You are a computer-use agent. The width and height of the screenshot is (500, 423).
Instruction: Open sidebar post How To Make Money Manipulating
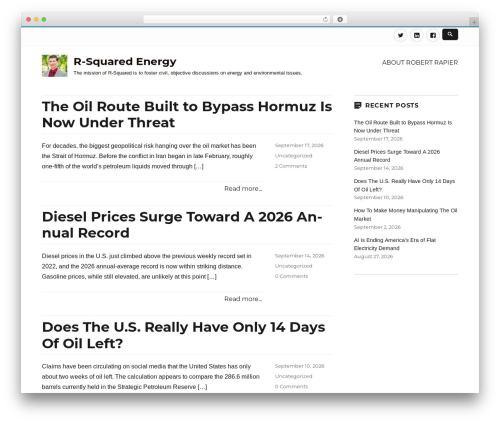[x=405, y=215]
